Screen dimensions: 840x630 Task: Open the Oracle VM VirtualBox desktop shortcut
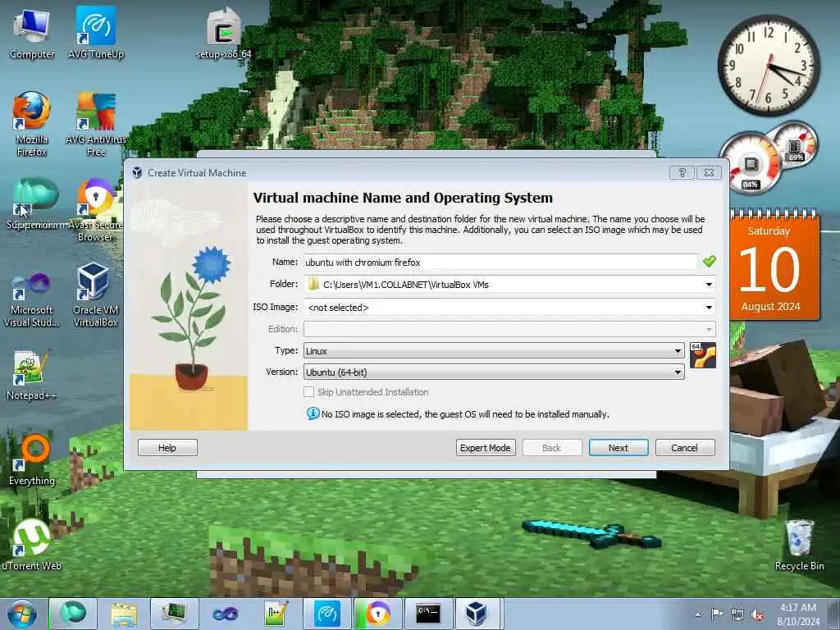[x=96, y=294]
